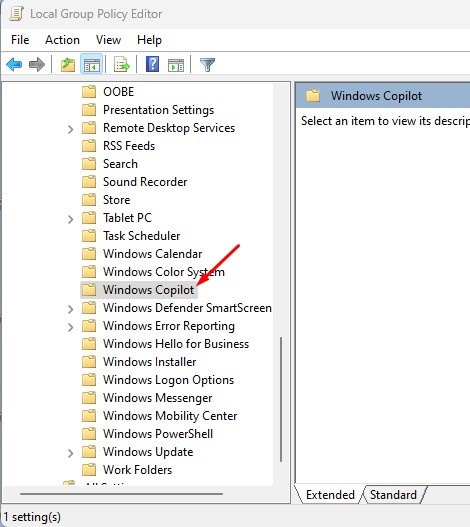The height and width of the screenshot is (527, 470).
Task: Select the Windows PowerShell folder
Action: pos(148,434)
